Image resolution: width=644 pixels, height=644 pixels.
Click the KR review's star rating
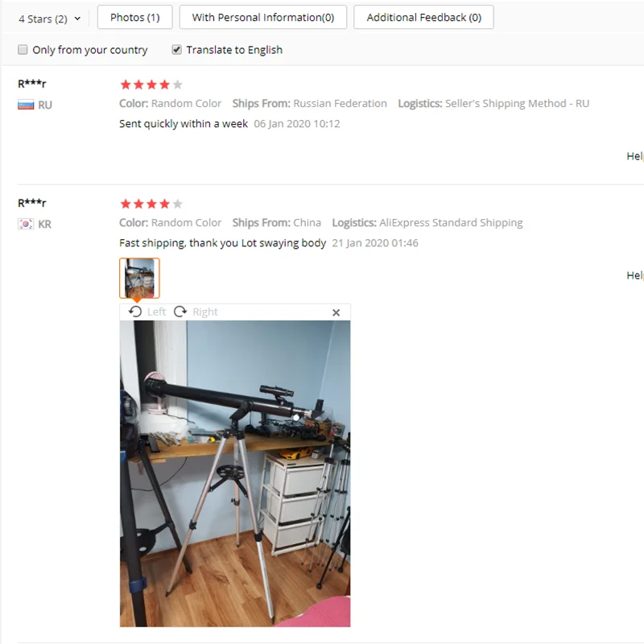[151, 204]
